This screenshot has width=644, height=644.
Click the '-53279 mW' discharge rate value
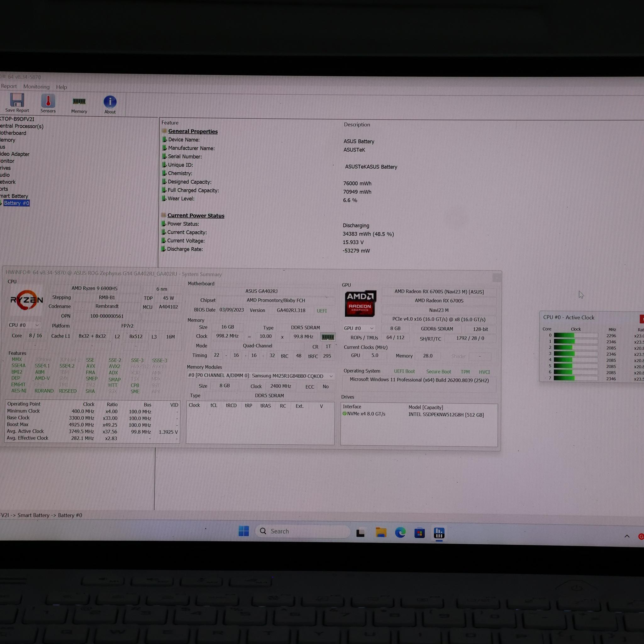(356, 251)
